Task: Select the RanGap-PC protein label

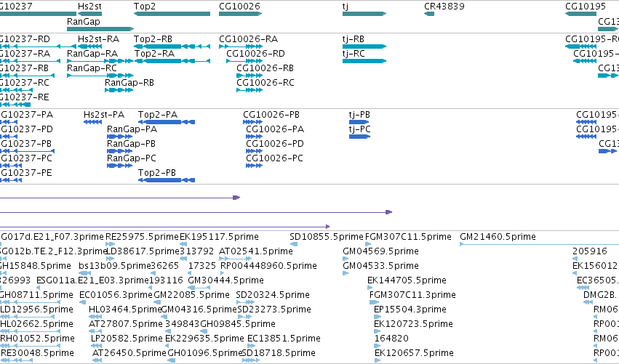Action: 132,158
